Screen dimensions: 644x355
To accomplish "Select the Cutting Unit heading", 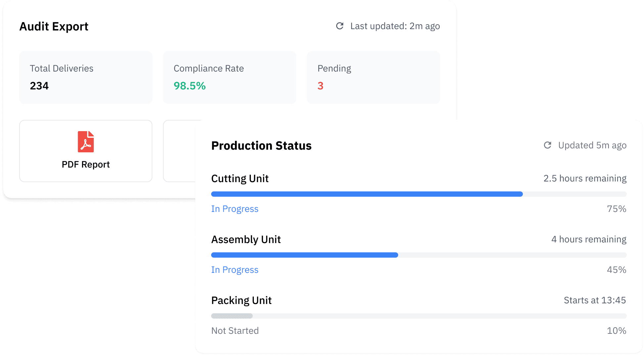I will 240,178.
